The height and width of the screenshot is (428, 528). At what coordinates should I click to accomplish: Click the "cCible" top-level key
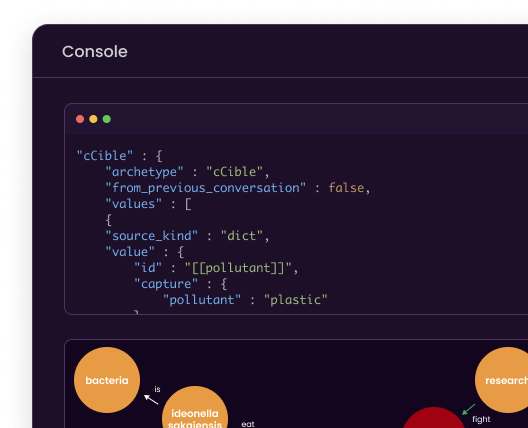coord(105,156)
